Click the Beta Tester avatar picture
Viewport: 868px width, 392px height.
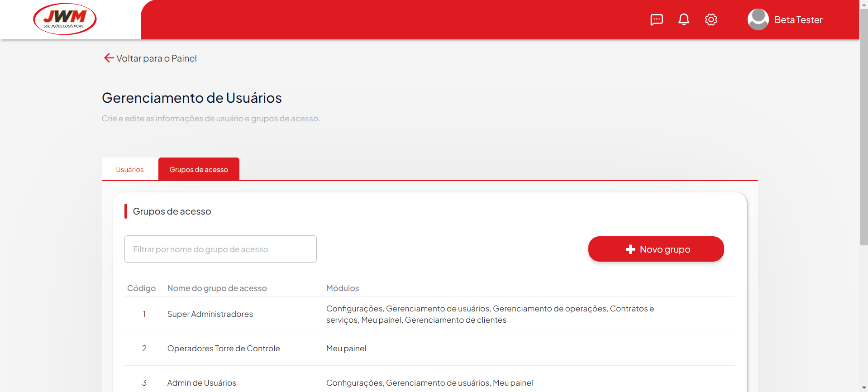[758, 19]
